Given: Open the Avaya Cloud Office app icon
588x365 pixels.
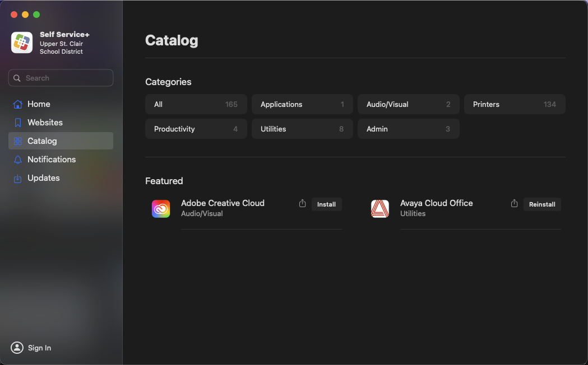Looking at the screenshot, I should click(x=380, y=209).
